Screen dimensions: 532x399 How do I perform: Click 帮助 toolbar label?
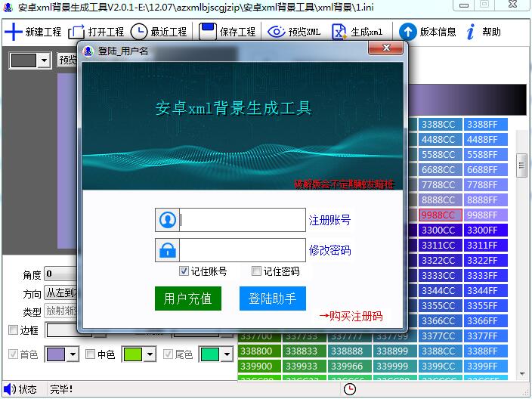click(492, 32)
